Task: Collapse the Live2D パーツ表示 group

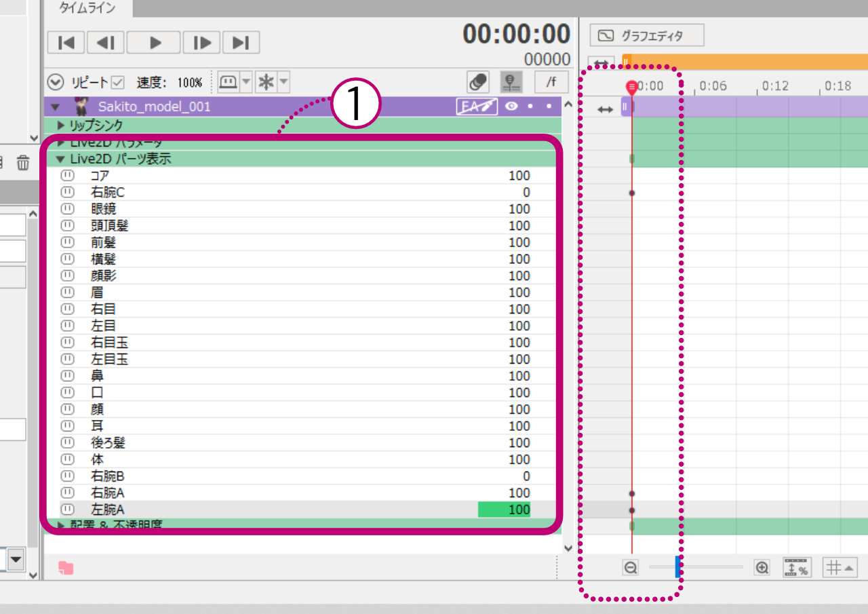Action: coord(60,159)
